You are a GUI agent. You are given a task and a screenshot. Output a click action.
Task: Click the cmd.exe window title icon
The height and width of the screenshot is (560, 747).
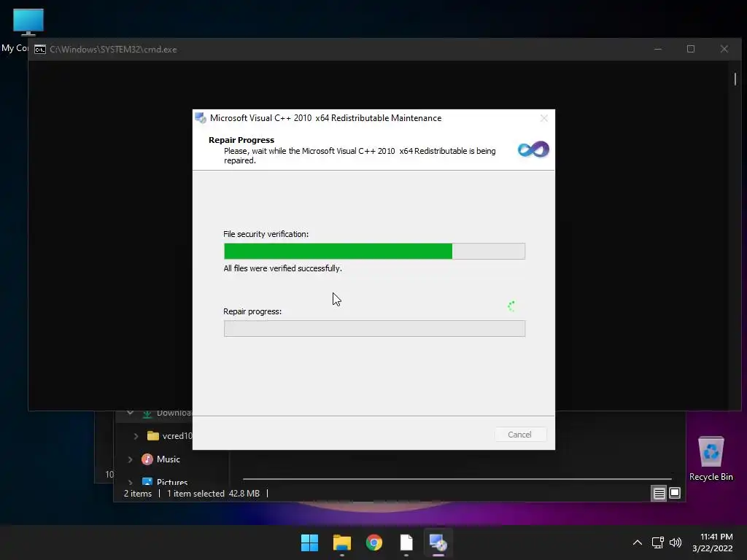[x=40, y=50]
